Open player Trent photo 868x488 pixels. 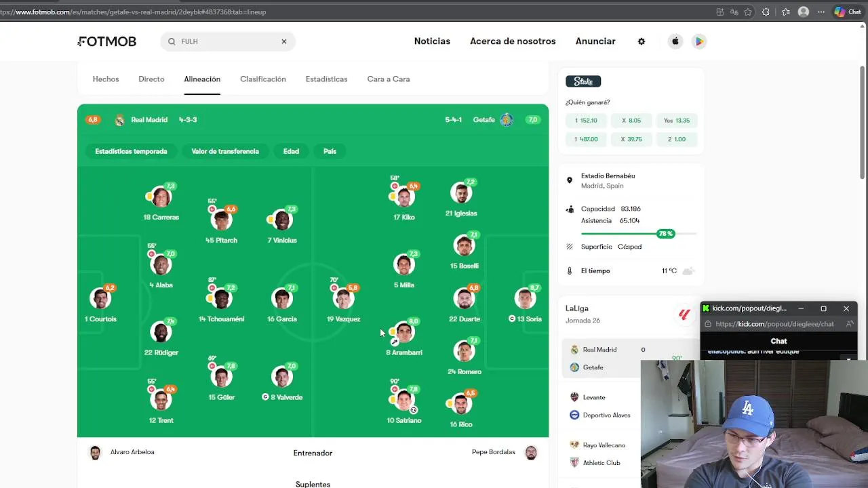click(x=161, y=400)
